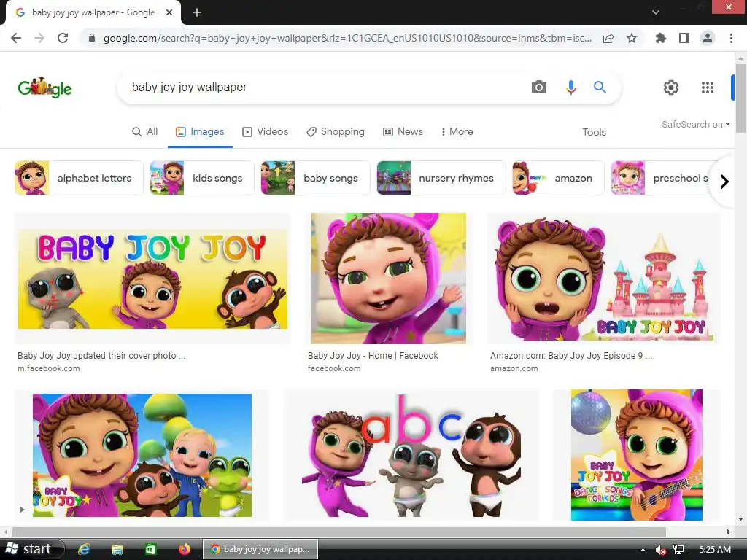Open the browser side panel
Viewport: 747px width, 560px height.
(x=684, y=38)
